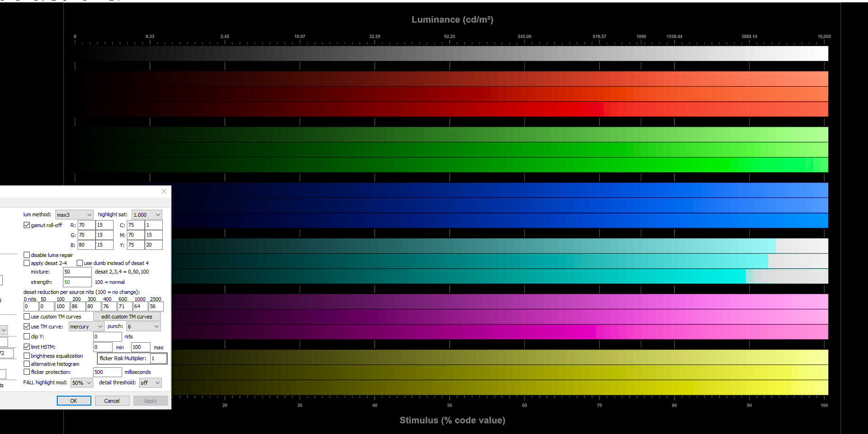
Task: Uncheck the limit HSTM option
Action: (x=27, y=347)
